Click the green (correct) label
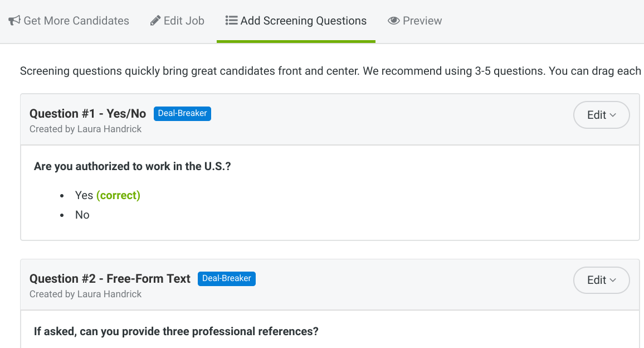 [118, 195]
